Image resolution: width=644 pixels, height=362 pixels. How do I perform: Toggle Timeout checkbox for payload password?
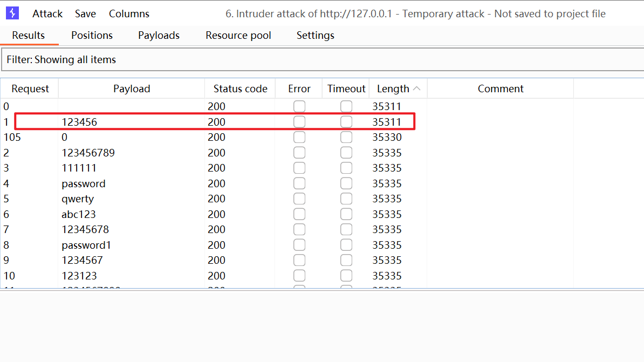pyautogui.click(x=346, y=183)
